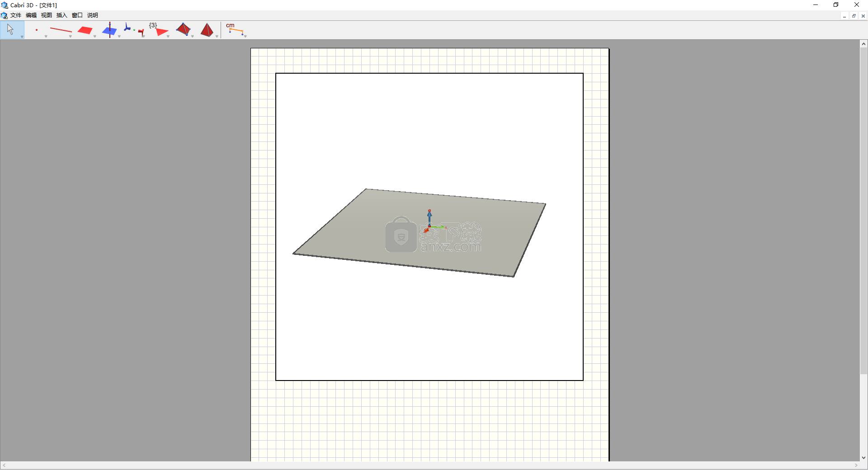Click the horizontal scrollbar left arrow
This screenshot has height=470, width=868.
(4, 465)
